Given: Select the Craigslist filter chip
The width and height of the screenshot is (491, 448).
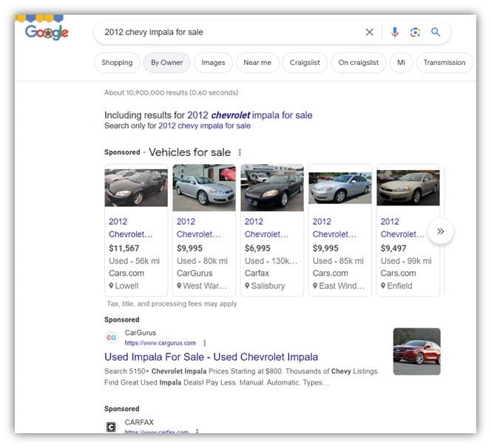Looking at the screenshot, I should [x=305, y=63].
